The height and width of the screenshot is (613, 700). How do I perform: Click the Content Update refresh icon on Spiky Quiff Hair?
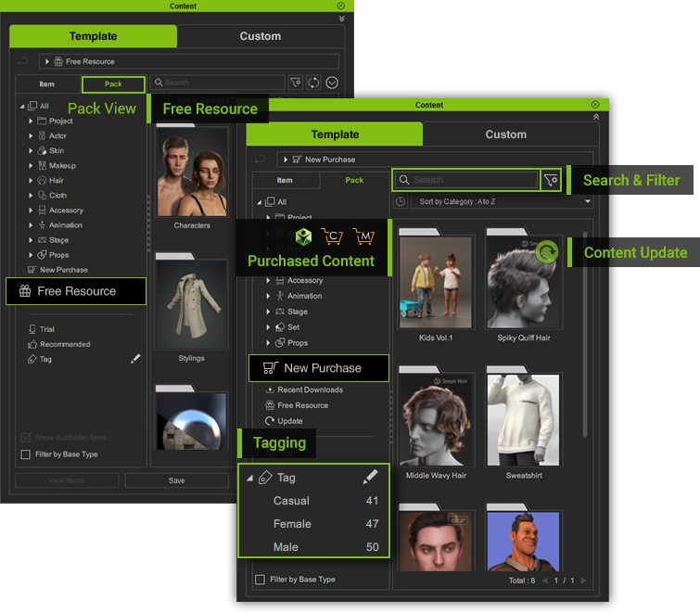pos(547,252)
